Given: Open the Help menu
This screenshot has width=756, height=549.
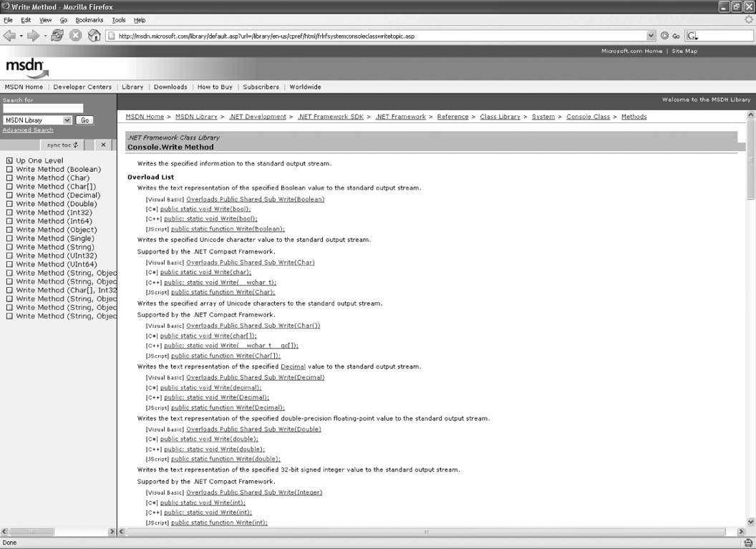Looking at the screenshot, I should [140, 20].
